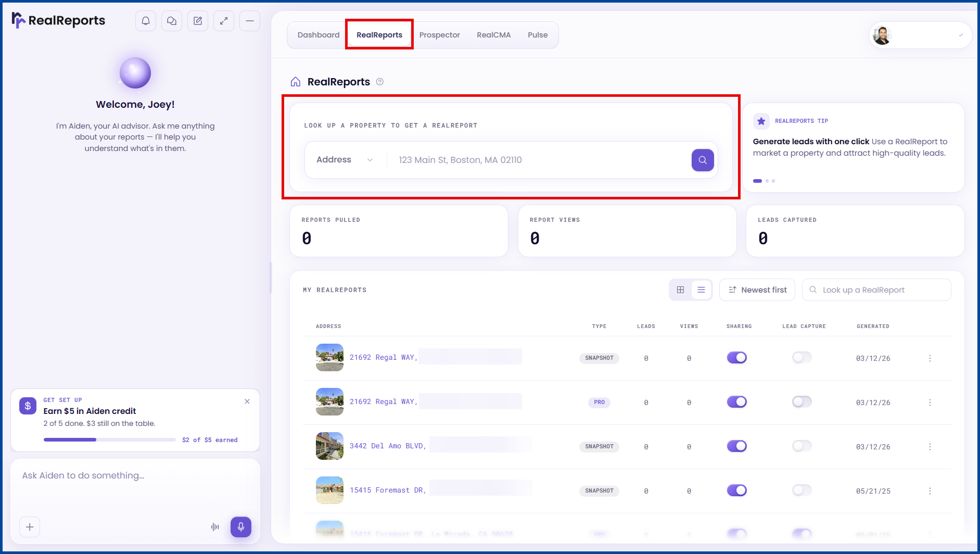Click the Reports Pulled stat card
This screenshot has width=980, height=554.
(x=399, y=231)
